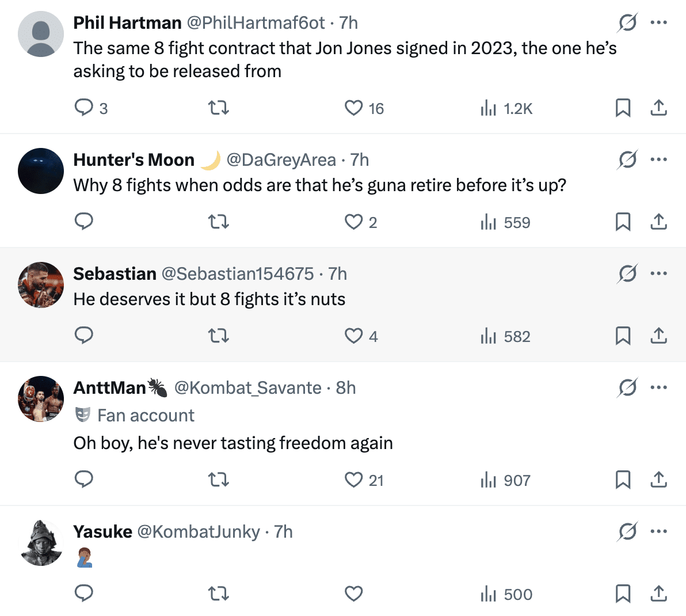Repost Sebastian's 8 fights post

click(x=218, y=336)
